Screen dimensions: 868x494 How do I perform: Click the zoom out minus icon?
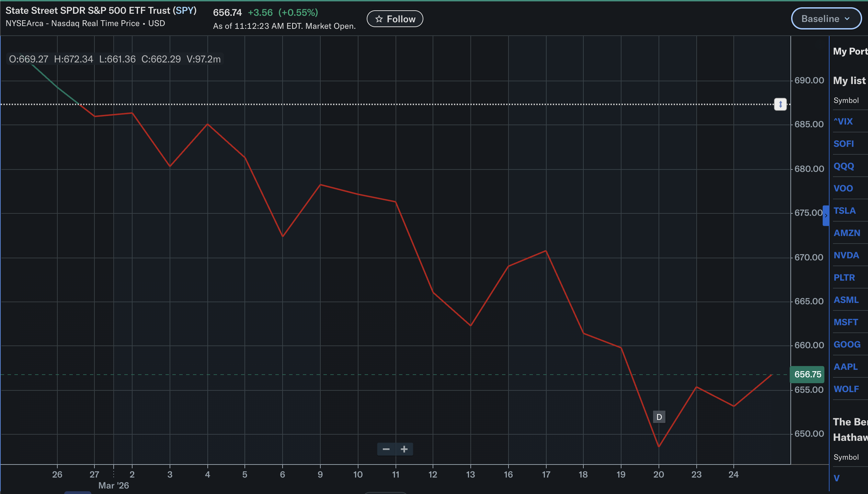386,449
